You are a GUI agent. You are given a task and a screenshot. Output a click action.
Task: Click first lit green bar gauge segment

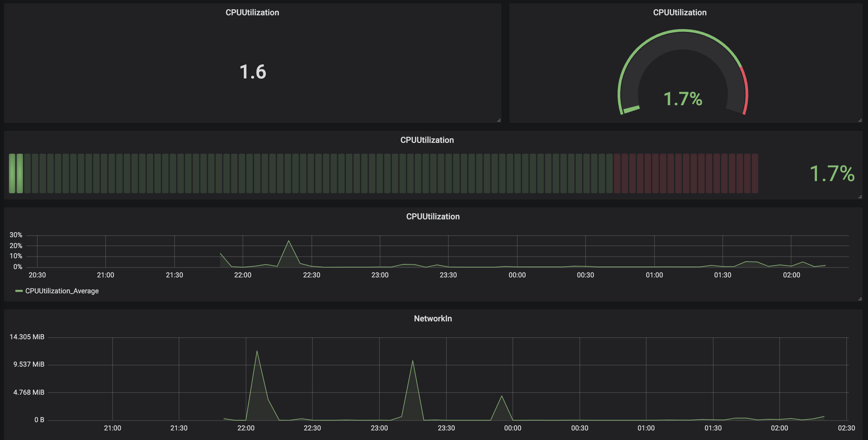click(x=12, y=173)
